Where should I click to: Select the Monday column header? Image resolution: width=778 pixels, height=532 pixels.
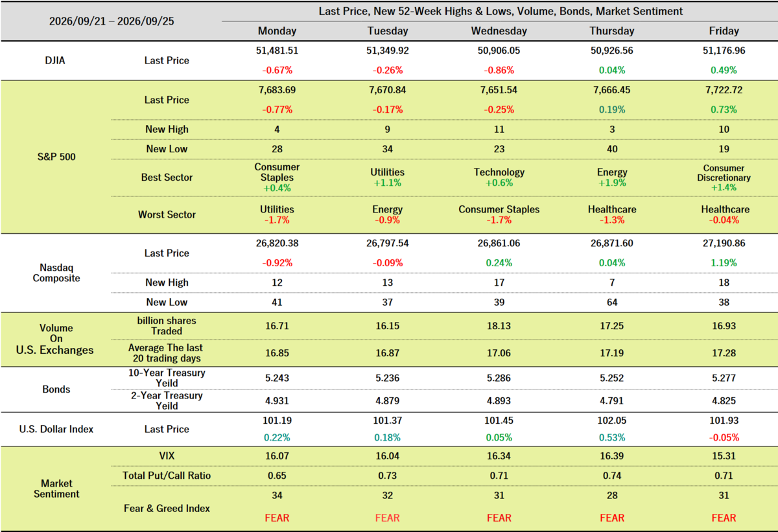(x=277, y=31)
